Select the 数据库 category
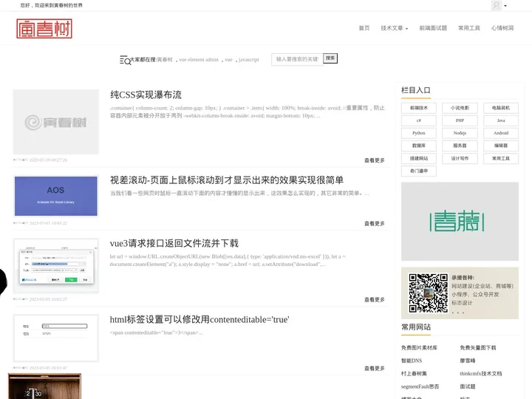The height and width of the screenshot is (399, 532). point(419,146)
